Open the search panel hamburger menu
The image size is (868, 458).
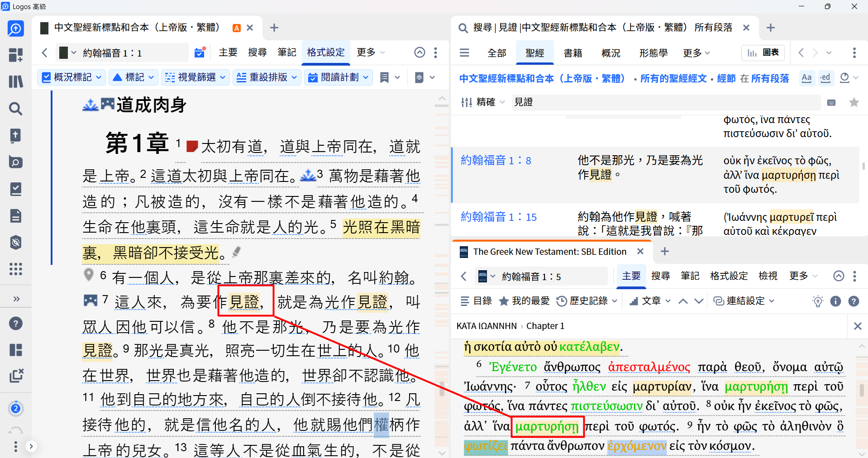464,52
